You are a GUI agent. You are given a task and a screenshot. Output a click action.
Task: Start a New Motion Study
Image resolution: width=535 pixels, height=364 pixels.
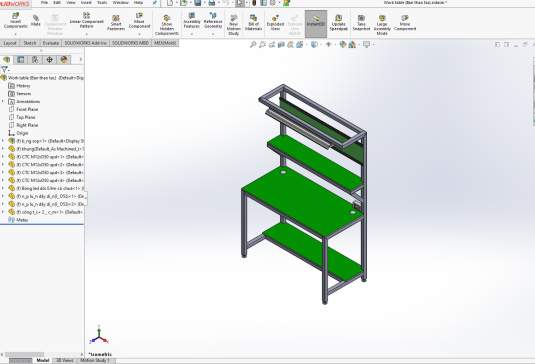(234, 25)
